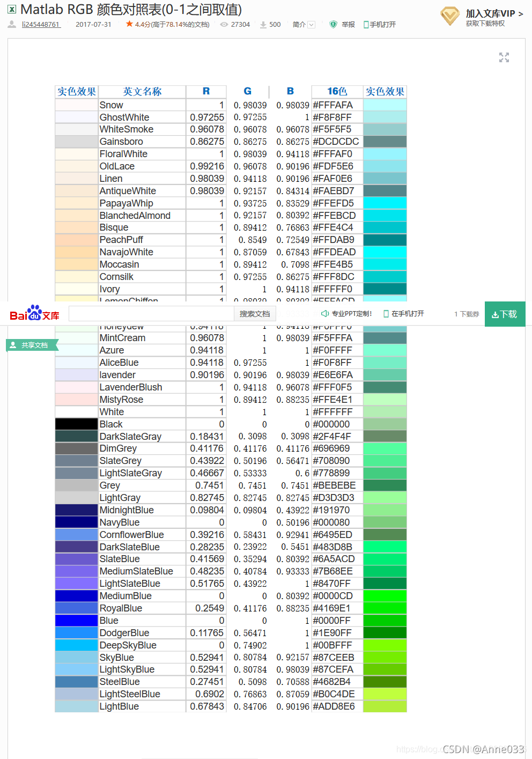Click the Blue color swatch
This screenshot has width=532, height=759.
(76, 620)
